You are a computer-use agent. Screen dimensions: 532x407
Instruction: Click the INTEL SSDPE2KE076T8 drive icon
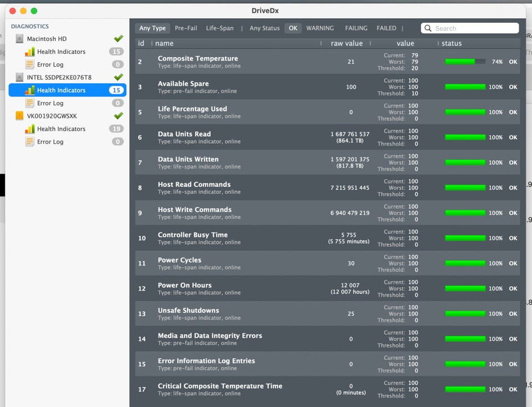pyautogui.click(x=20, y=78)
